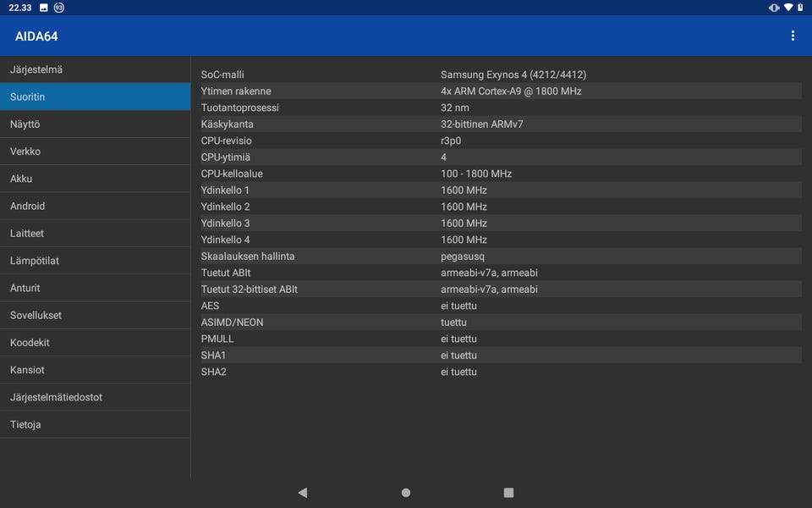Tap the Käskykanta label
The image size is (812, 508).
click(x=228, y=124)
